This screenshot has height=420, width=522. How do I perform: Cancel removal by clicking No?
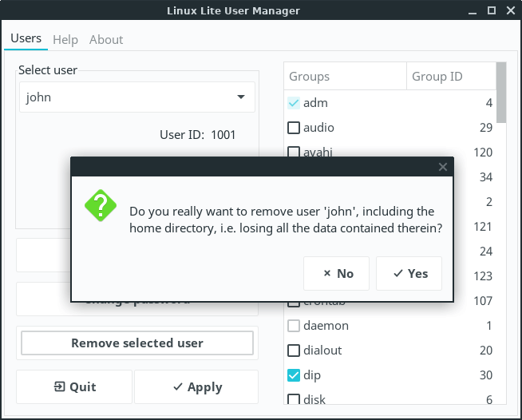point(337,273)
